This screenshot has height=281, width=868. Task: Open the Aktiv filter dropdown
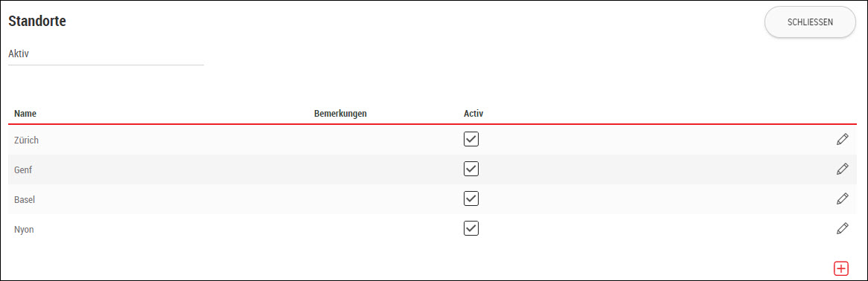106,55
